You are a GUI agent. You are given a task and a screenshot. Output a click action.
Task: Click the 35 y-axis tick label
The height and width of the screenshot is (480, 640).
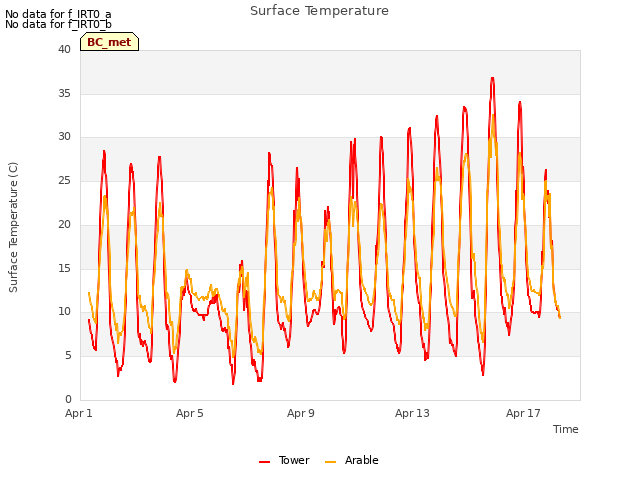coord(64,93)
